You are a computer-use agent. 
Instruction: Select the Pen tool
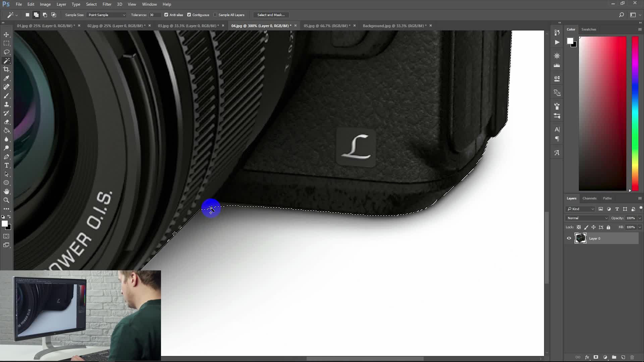(x=6, y=157)
